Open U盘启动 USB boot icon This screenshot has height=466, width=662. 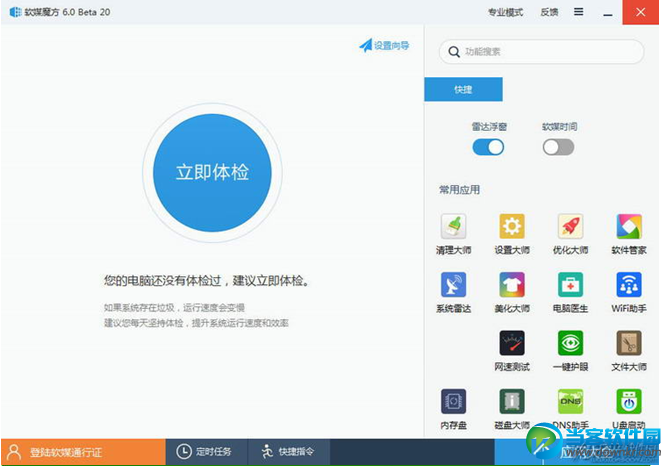(629, 401)
